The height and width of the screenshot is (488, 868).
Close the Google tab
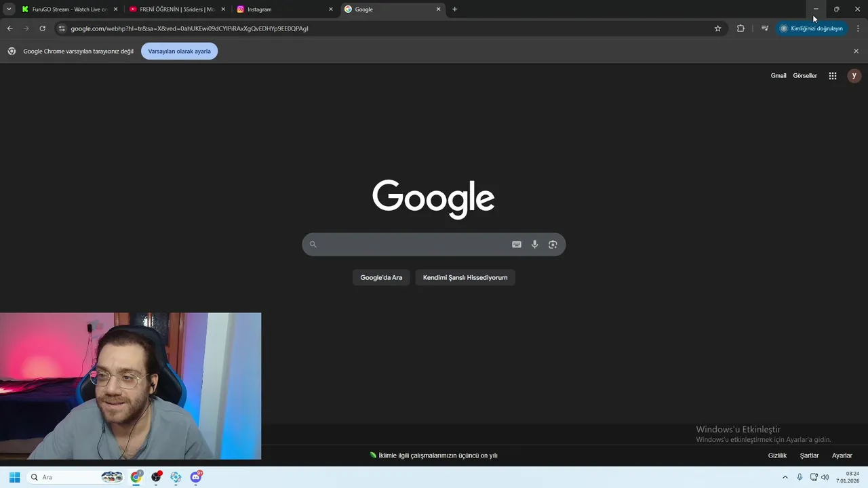click(x=438, y=9)
